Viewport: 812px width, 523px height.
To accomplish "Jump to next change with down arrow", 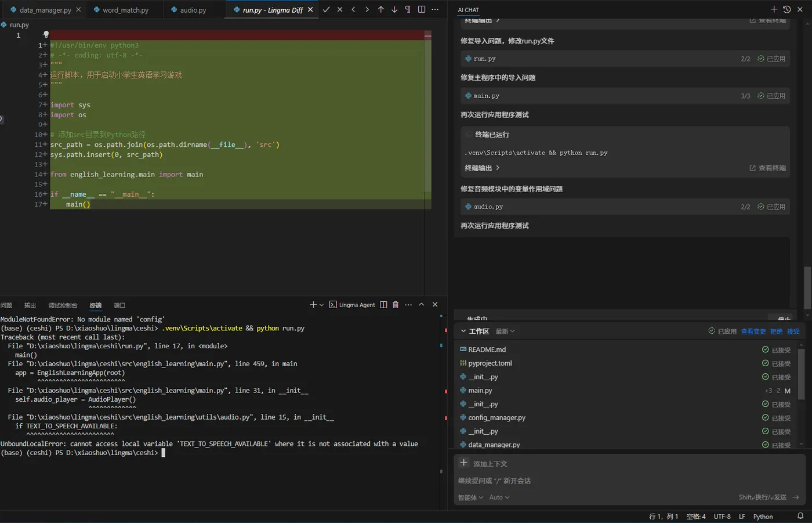I will point(394,9).
